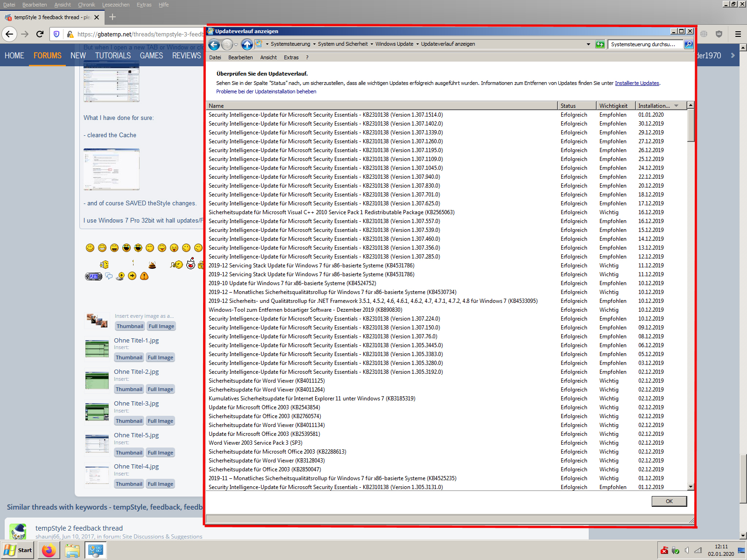Go back in the Updateverlauf window
Viewport: 747px width, 560px height.
click(214, 44)
